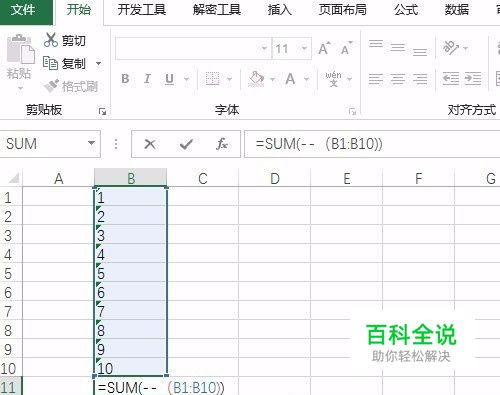Decrease indent
The image size is (500, 395).
[451, 79]
